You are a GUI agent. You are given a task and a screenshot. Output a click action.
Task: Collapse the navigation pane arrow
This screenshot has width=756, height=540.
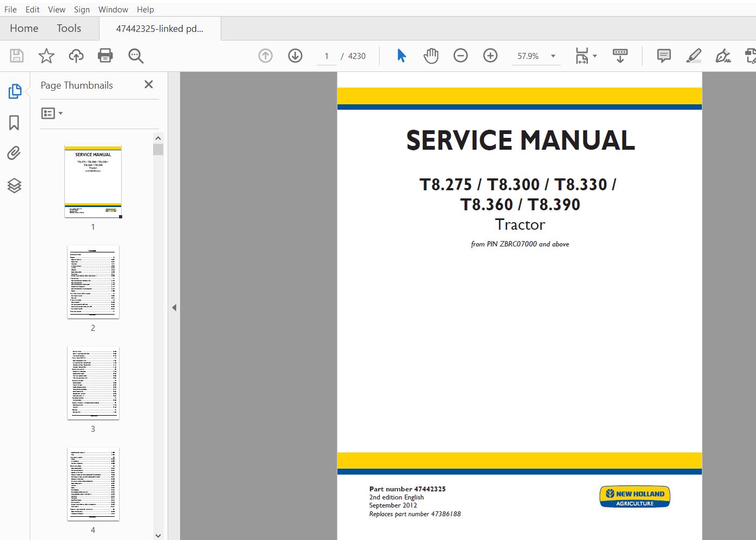[174, 308]
